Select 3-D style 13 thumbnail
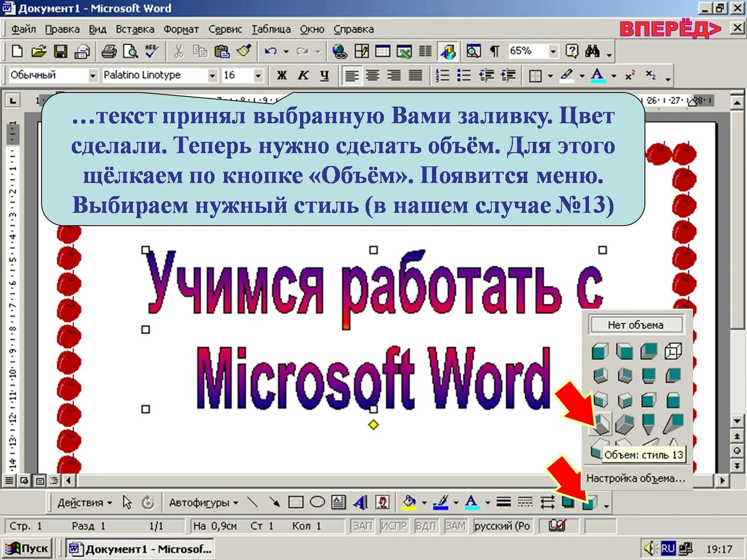Screen dimensions: 747x560 [x=600, y=424]
